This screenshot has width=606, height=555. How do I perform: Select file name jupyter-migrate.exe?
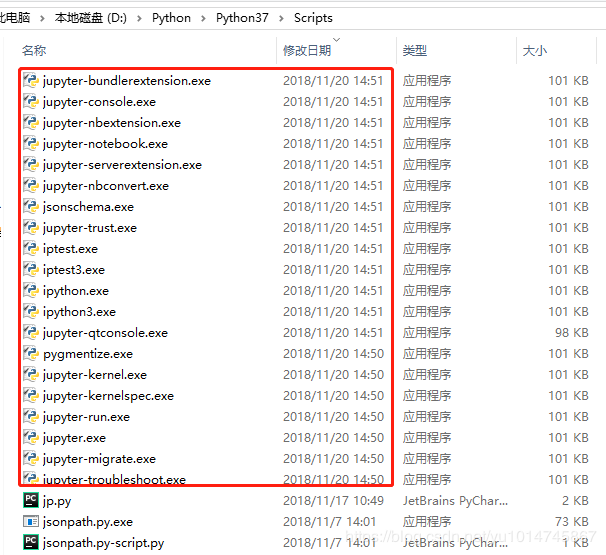coord(99,459)
